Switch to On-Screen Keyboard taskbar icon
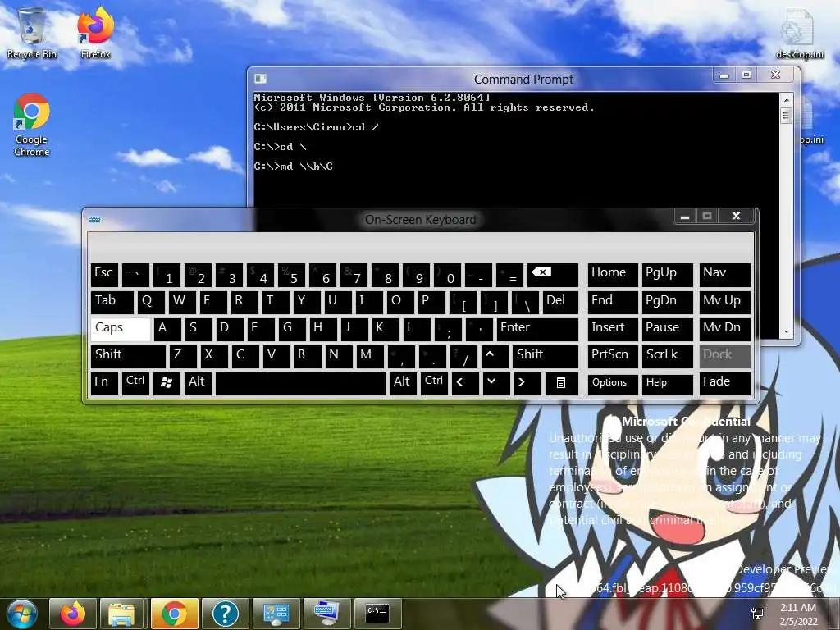 pos(326,614)
